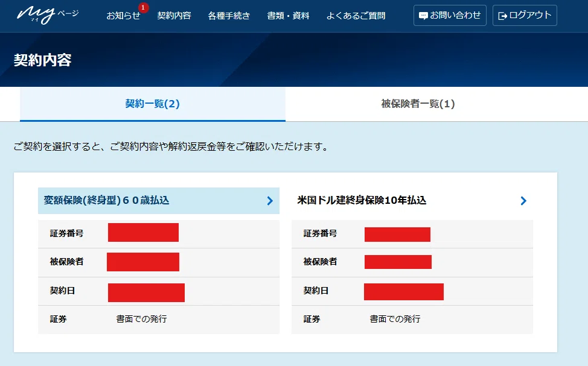Screen dimensions: 588x366
Task: Open 書類・資料 in the top menu
Action: coord(288,16)
